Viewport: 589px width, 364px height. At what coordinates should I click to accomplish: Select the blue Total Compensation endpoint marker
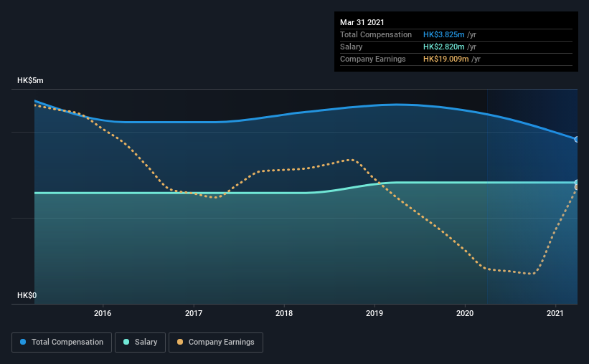click(x=576, y=139)
